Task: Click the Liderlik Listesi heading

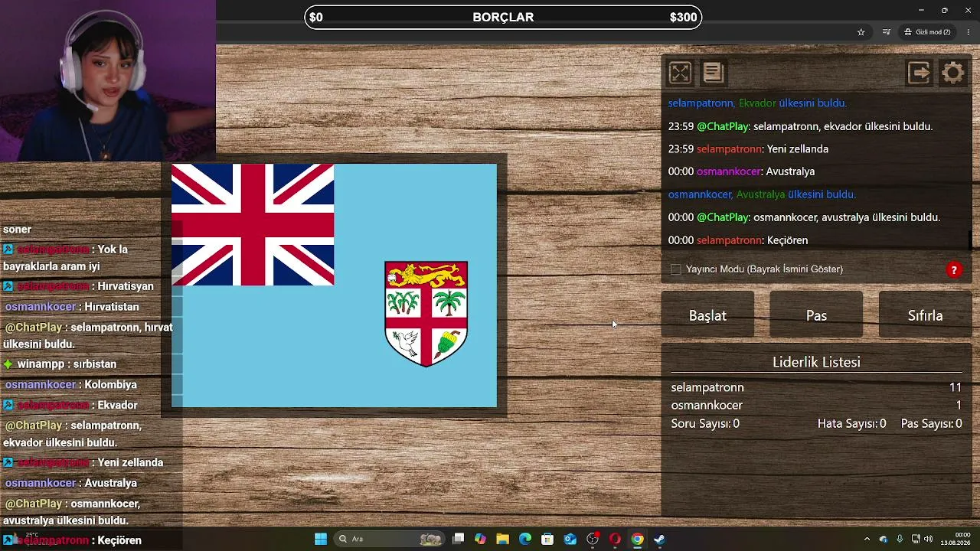Action: tap(816, 363)
